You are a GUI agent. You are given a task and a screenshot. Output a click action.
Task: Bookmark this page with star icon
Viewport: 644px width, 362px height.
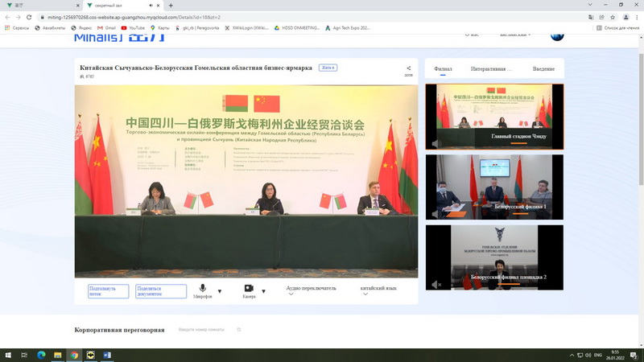(x=613, y=17)
